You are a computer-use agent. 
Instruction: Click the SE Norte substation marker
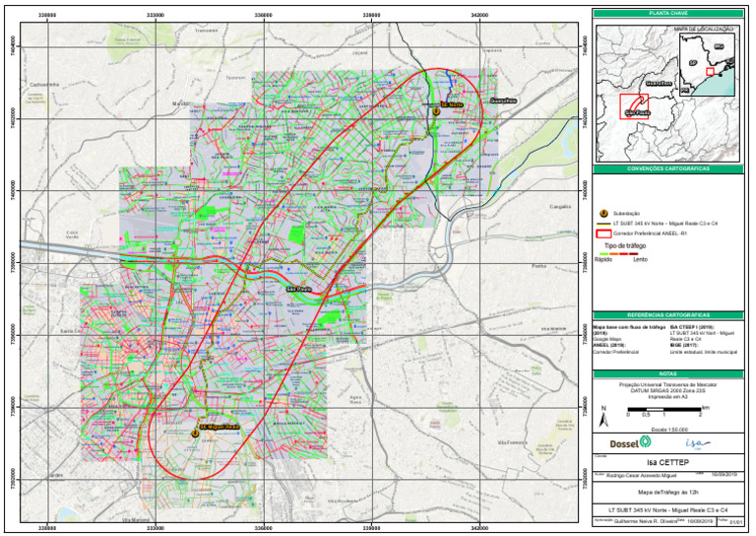click(435, 111)
